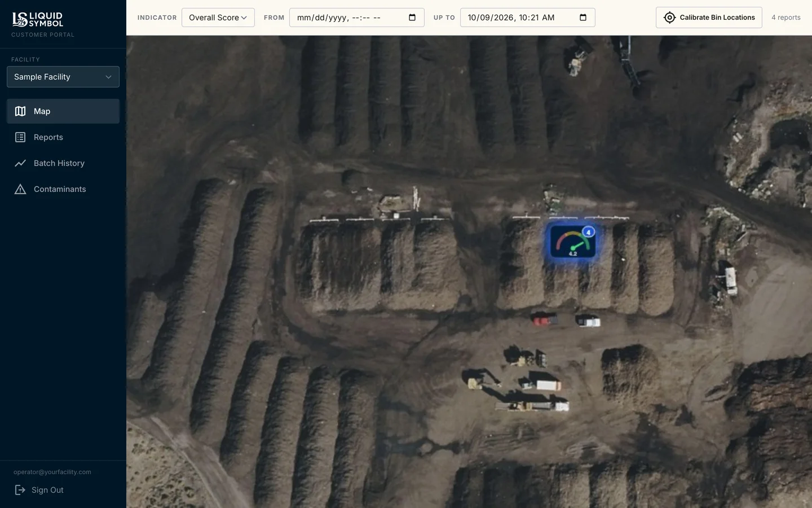This screenshot has height=508, width=812.
Task: Click the calibrate crosshair target icon
Action: point(669,17)
